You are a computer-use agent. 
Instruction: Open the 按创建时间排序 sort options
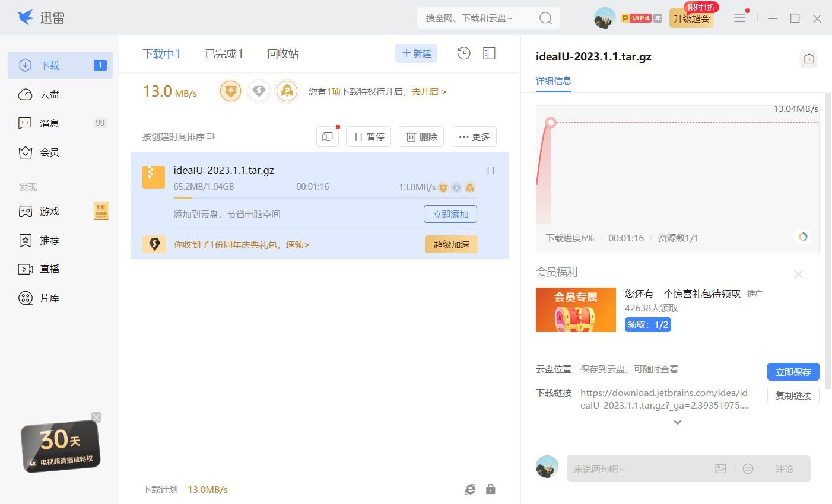[x=178, y=136]
